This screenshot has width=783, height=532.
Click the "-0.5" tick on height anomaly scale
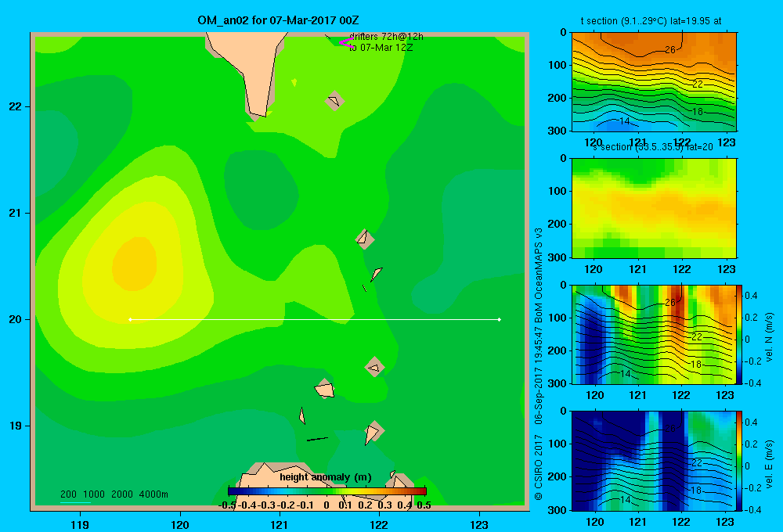(228, 505)
